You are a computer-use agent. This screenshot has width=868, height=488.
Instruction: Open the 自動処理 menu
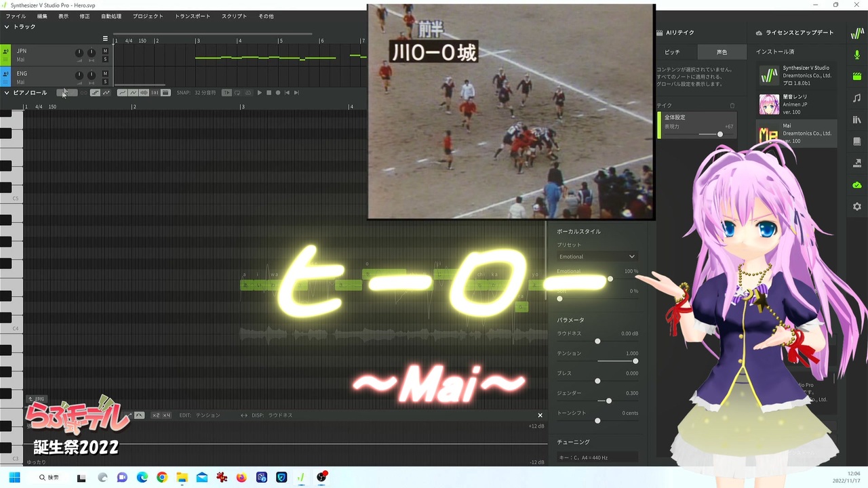(111, 16)
